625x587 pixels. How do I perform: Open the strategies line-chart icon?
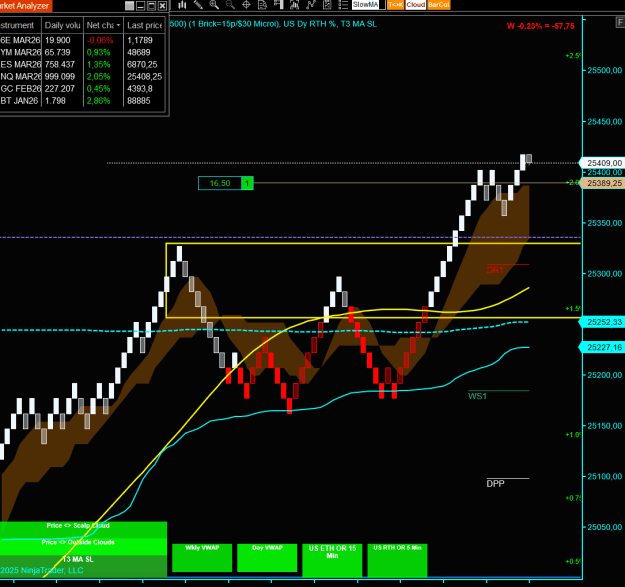pos(311,5)
